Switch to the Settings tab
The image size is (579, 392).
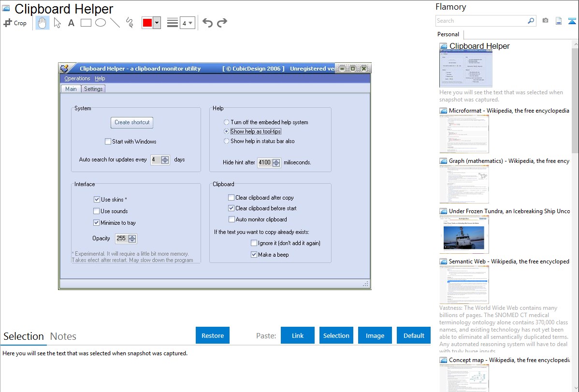[x=93, y=88]
